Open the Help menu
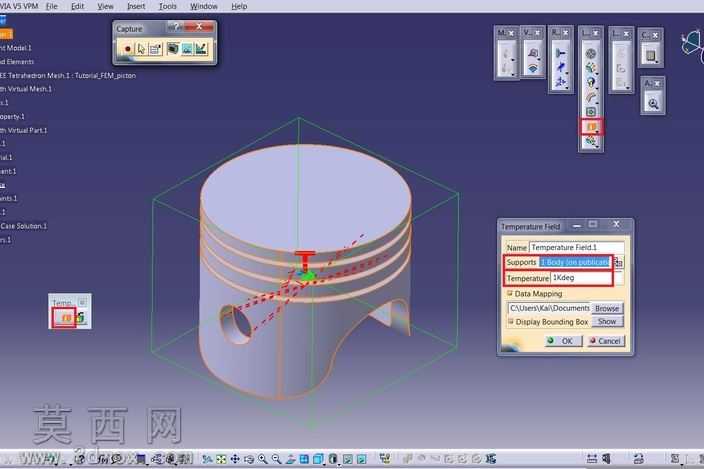Image resolution: width=704 pixels, height=469 pixels. 239,6
